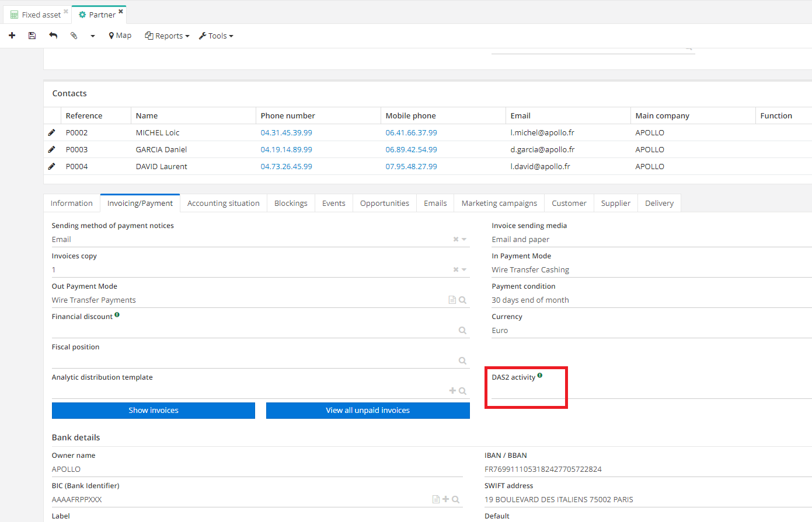Open the caret dropdown beside the paperclip
The width and height of the screenshot is (812, 522).
coord(92,36)
